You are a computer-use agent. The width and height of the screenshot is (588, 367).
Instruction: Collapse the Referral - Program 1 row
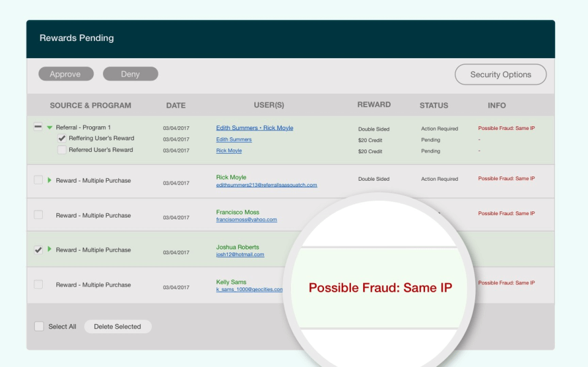pos(50,127)
